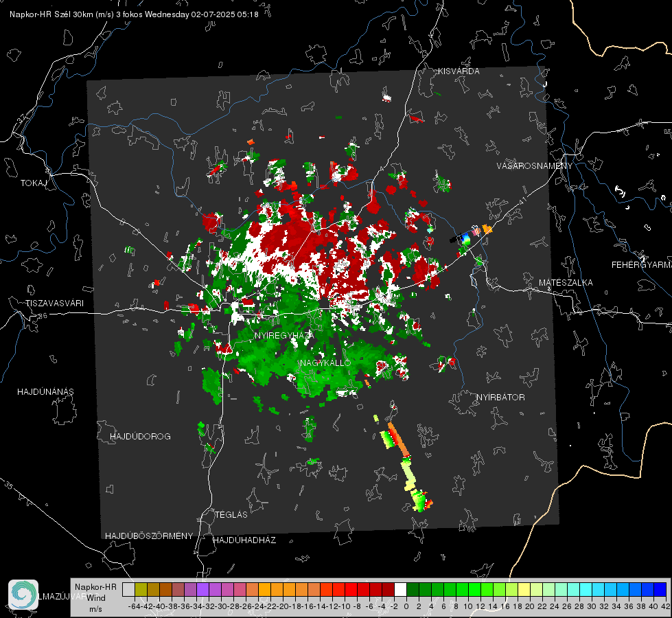Viewport: 672px width, 618px height.
Task: Click the 0 value on the legend scale
Action: (406, 606)
